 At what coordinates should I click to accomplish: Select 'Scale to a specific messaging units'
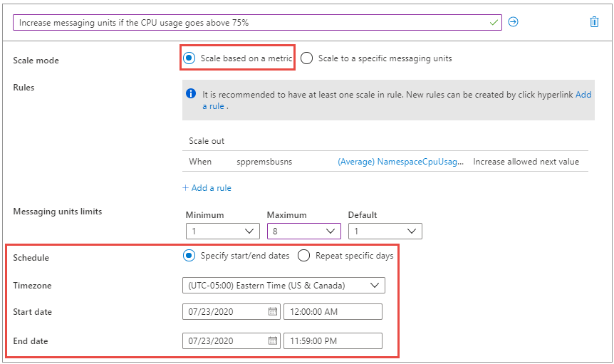click(x=307, y=58)
